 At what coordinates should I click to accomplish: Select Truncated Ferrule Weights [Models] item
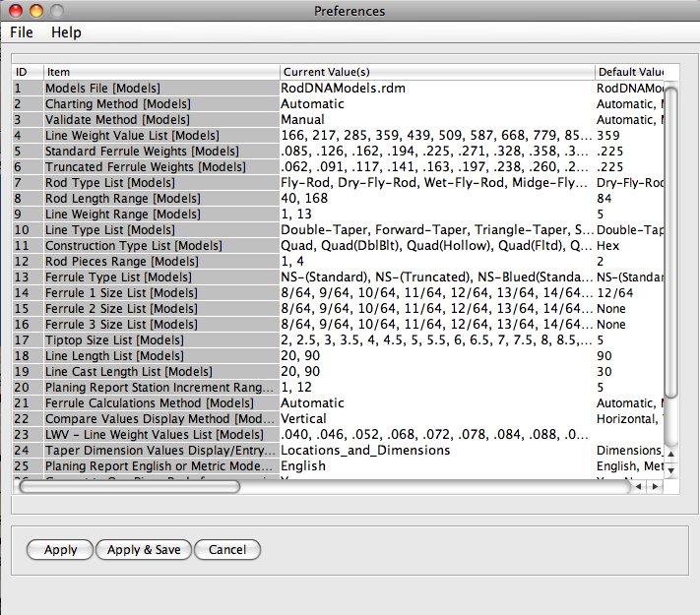coord(161,167)
